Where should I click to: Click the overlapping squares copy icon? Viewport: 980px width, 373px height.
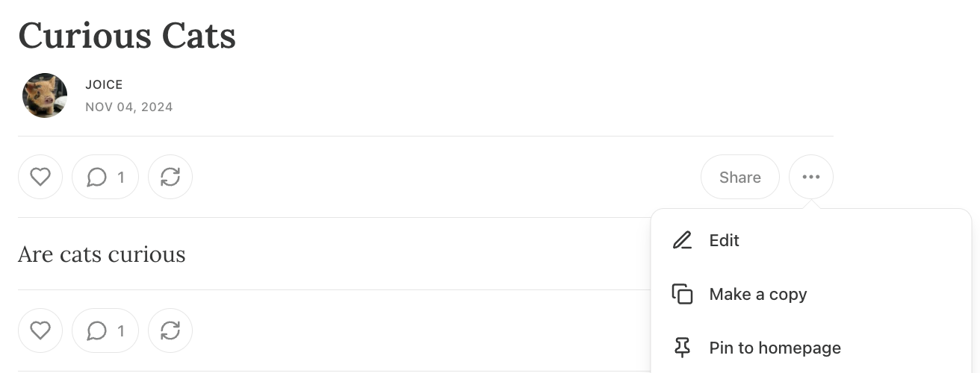(x=683, y=294)
